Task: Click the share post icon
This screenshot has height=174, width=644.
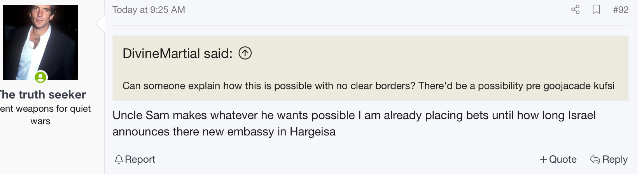Action: pyautogui.click(x=575, y=10)
